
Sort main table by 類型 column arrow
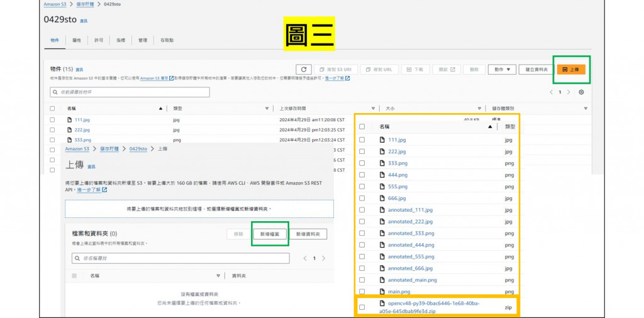(267, 109)
